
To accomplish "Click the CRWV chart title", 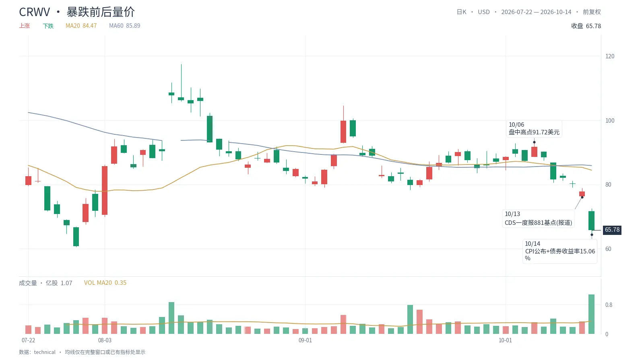I will (35, 12).
